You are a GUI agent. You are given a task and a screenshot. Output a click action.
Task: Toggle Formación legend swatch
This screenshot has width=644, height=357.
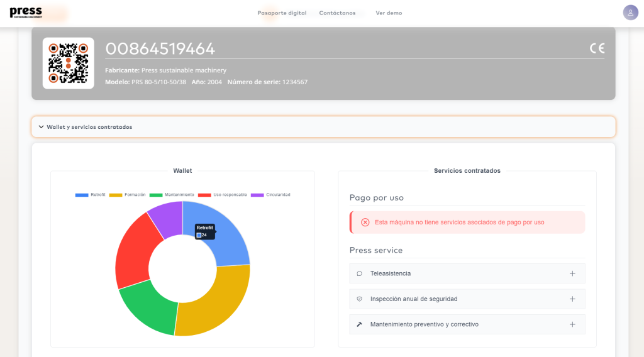point(116,195)
